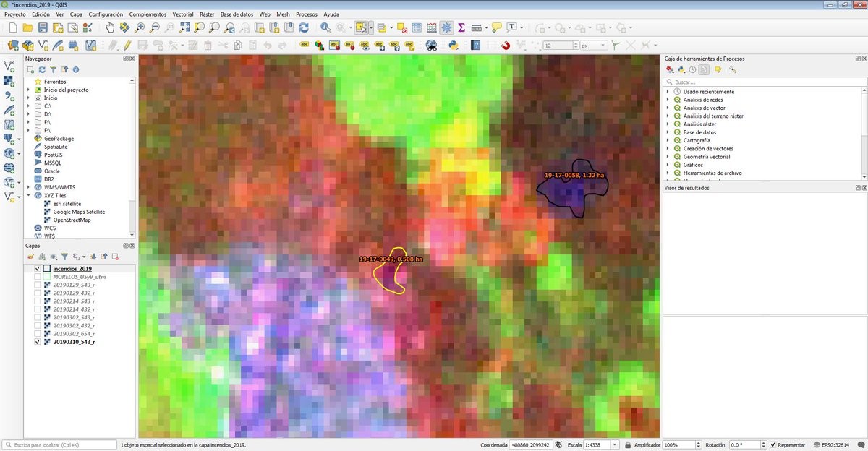
Task: Refresh the map canvas with the refresh icon
Action: click(x=304, y=27)
